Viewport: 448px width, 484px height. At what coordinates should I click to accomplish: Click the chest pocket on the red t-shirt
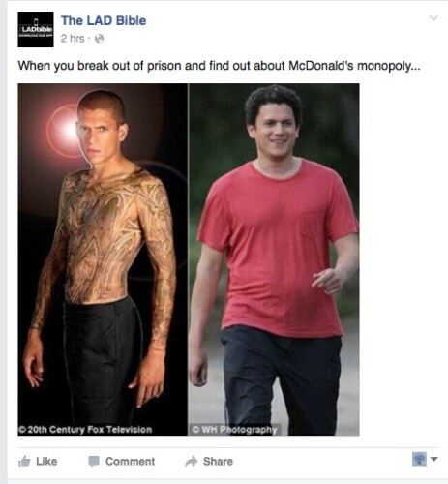pos(314,224)
